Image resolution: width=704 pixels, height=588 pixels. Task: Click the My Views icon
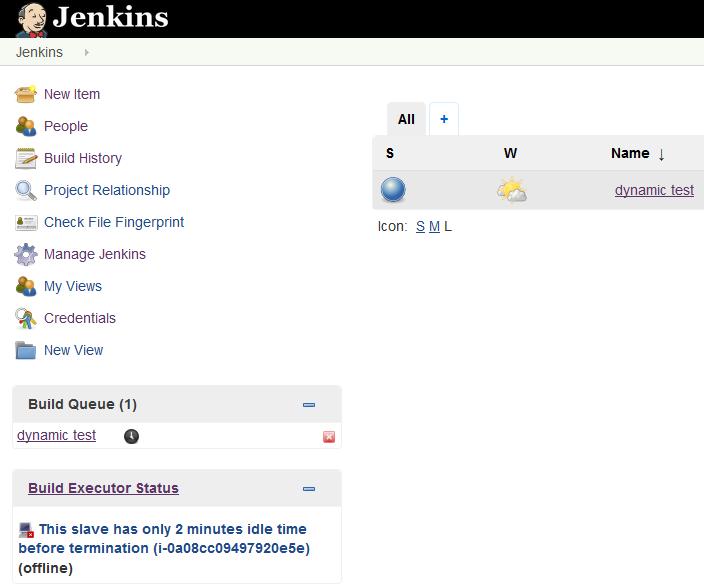pyautogui.click(x=26, y=286)
